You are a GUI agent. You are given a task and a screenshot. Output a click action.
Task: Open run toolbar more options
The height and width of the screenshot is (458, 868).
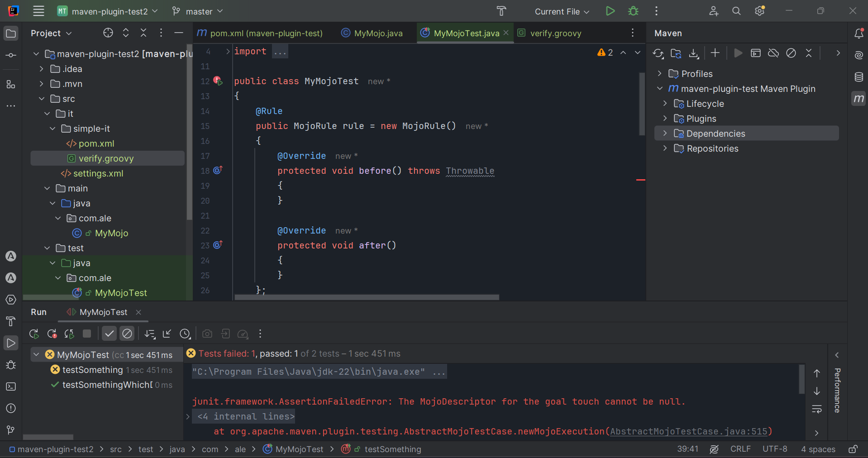[260, 334]
